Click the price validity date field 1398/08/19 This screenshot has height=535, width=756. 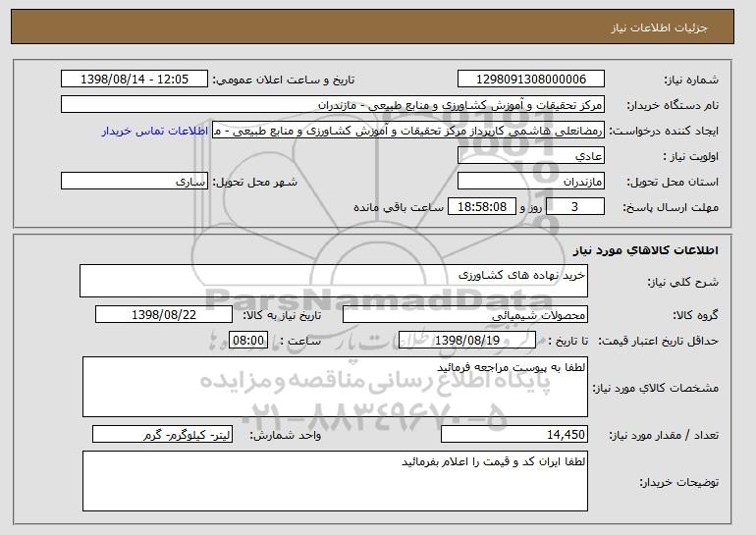pyautogui.click(x=467, y=341)
